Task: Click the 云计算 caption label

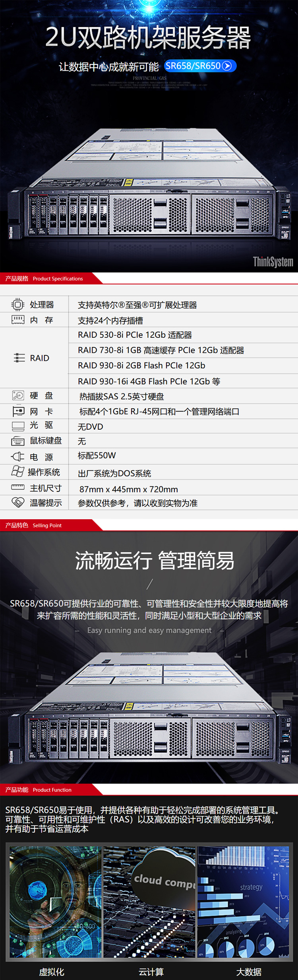Action: [151, 972]
